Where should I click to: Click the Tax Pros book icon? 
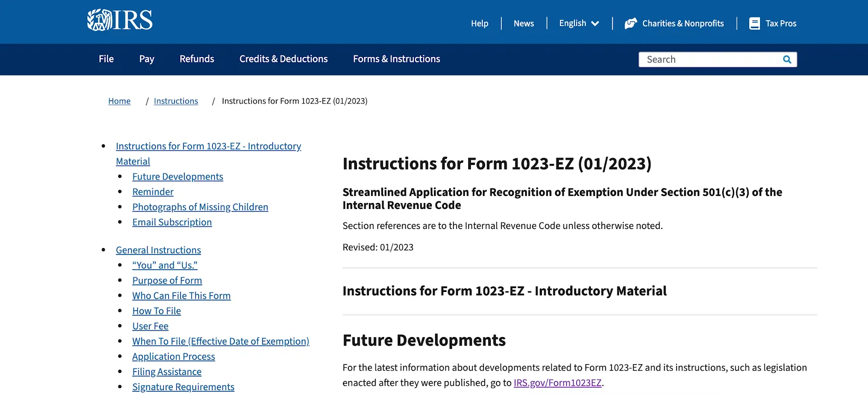[x=755, y=23]
